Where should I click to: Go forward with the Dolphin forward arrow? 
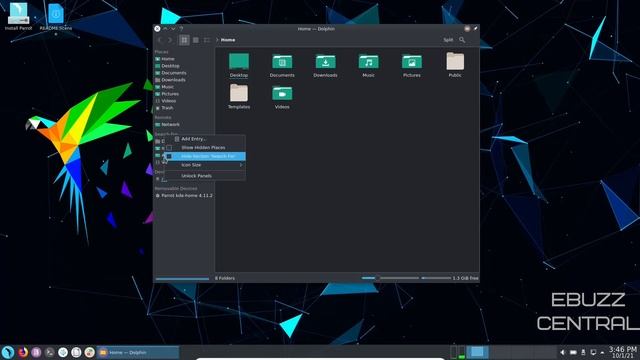[x=170, y=40]
